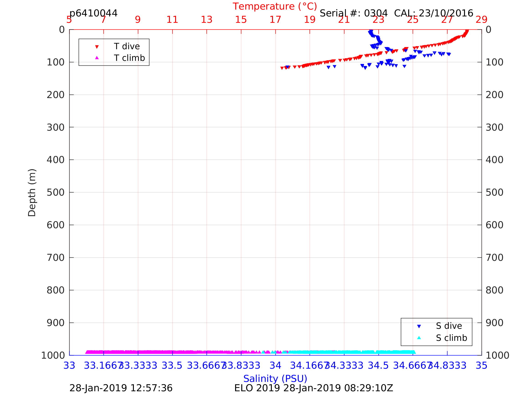532x399 pixels.
Task: Select the 'T dive' legend label
Action: (127, 47)
